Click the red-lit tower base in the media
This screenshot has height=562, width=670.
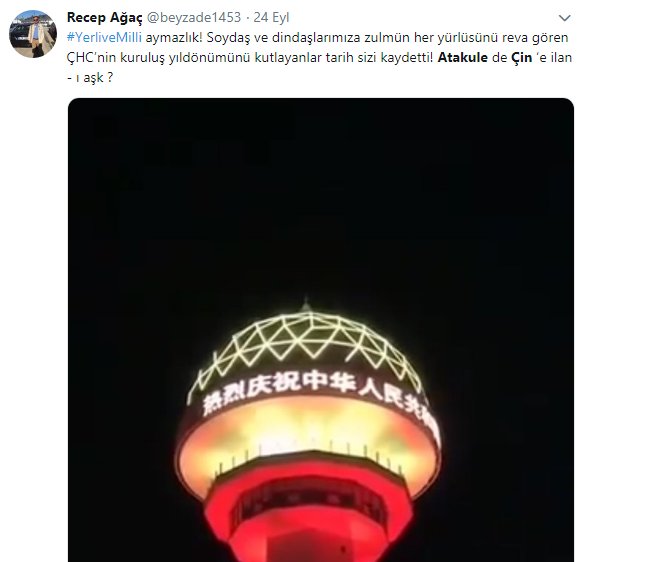[309, 511]
